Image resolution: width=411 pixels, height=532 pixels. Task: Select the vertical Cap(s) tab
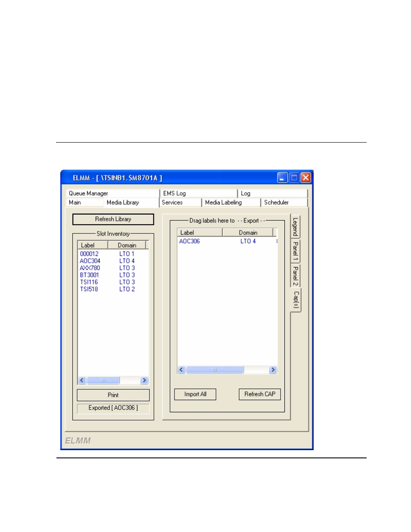point(296,299)
